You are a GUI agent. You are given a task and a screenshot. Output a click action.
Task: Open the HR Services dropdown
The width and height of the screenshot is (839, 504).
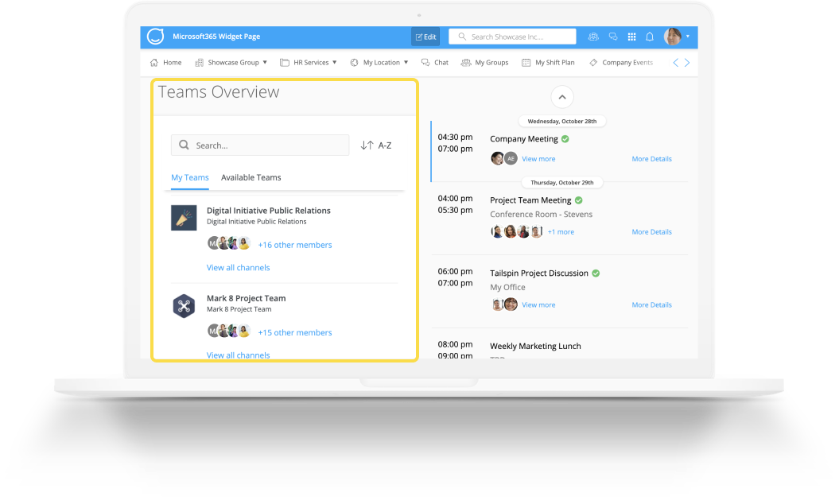tap(309, 62)
